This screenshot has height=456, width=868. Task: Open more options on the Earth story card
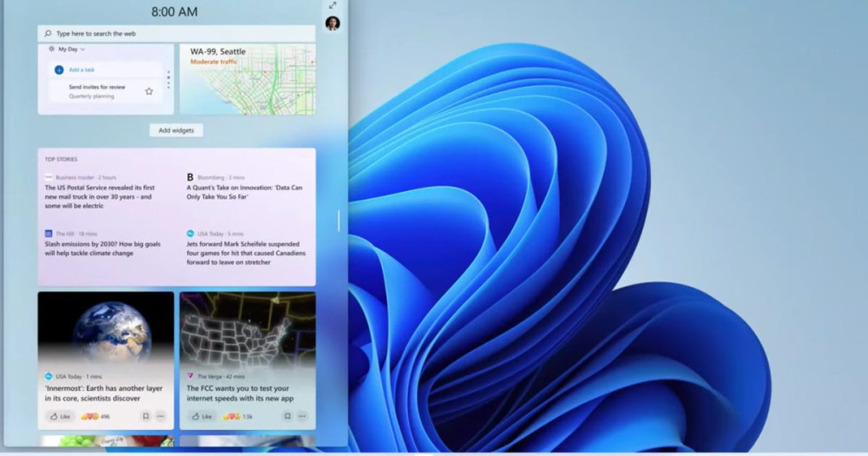point(160,416)
